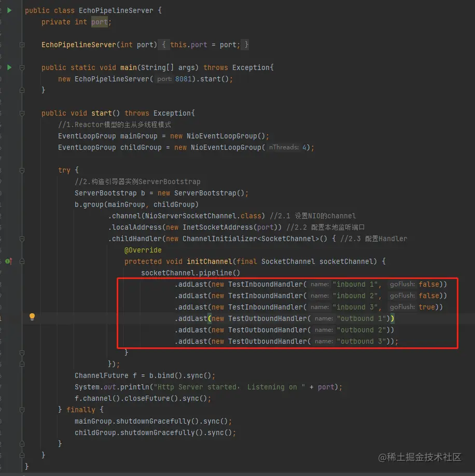Click 'TestInboundHandler' on the inbound 3 line

point(266,307)
